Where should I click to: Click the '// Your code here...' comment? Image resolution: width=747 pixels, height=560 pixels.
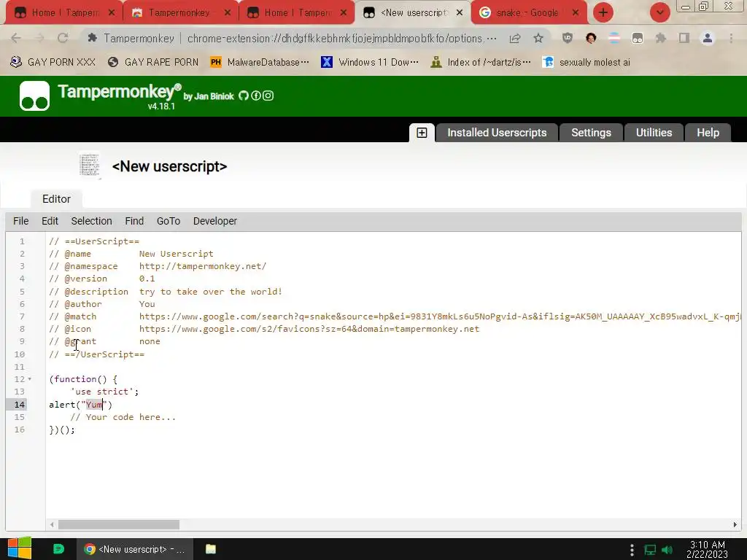(x=123, y=417)
